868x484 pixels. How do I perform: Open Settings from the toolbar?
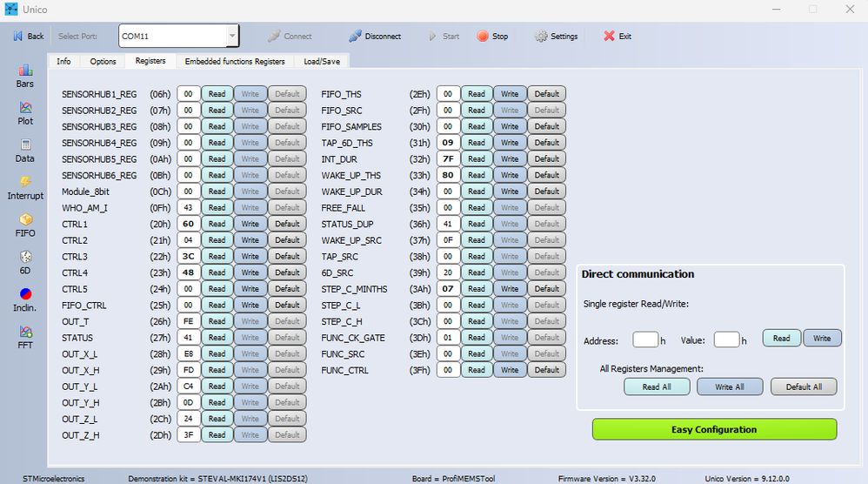[x=557, y=36]
